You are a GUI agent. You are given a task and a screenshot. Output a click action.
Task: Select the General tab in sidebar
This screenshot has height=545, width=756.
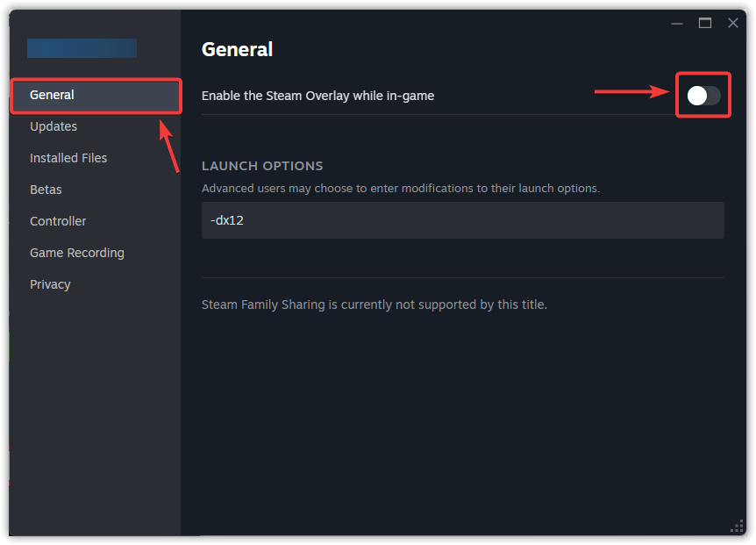(x=52, y=95)
